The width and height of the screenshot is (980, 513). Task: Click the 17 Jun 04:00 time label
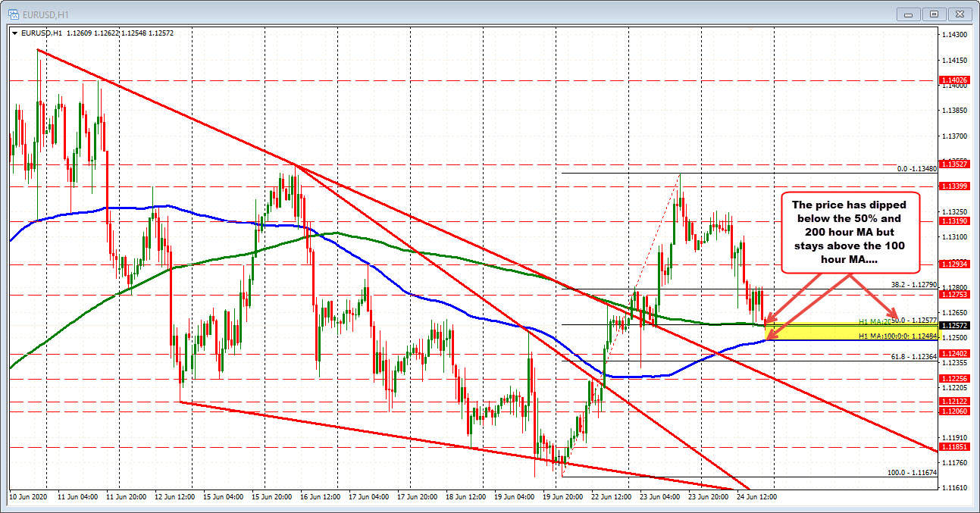[x=368, y=497]
